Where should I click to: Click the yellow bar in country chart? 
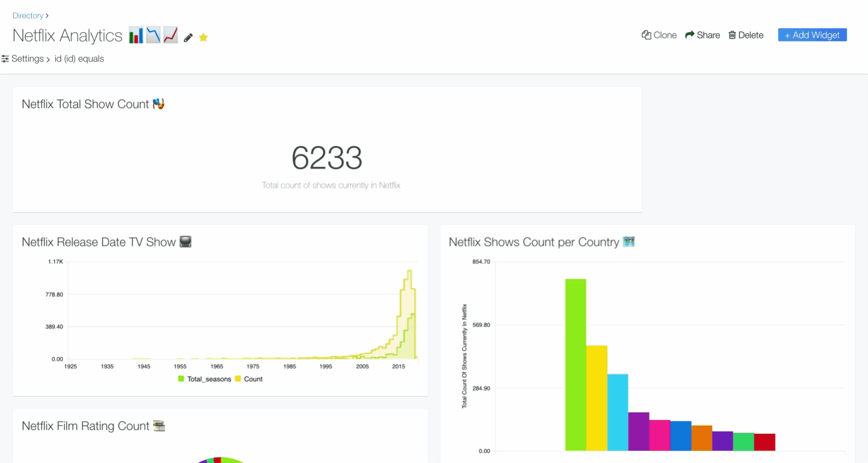pos(597,398)
